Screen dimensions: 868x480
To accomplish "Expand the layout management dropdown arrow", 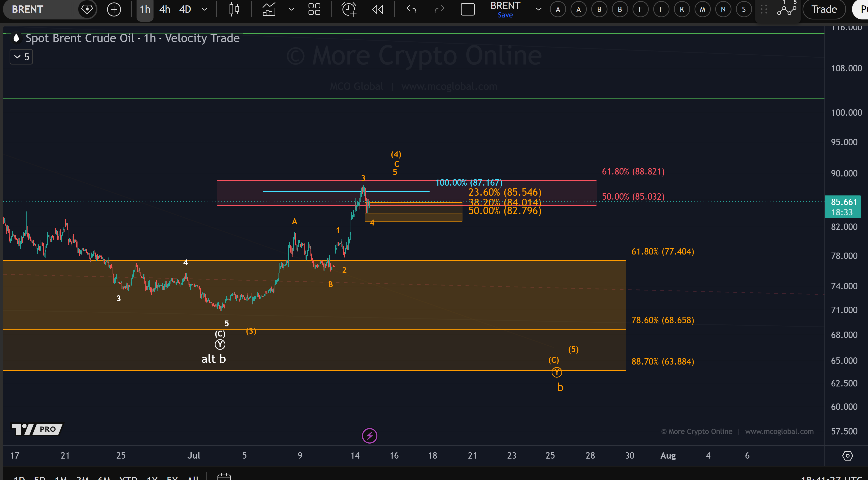I will (539, 9).
